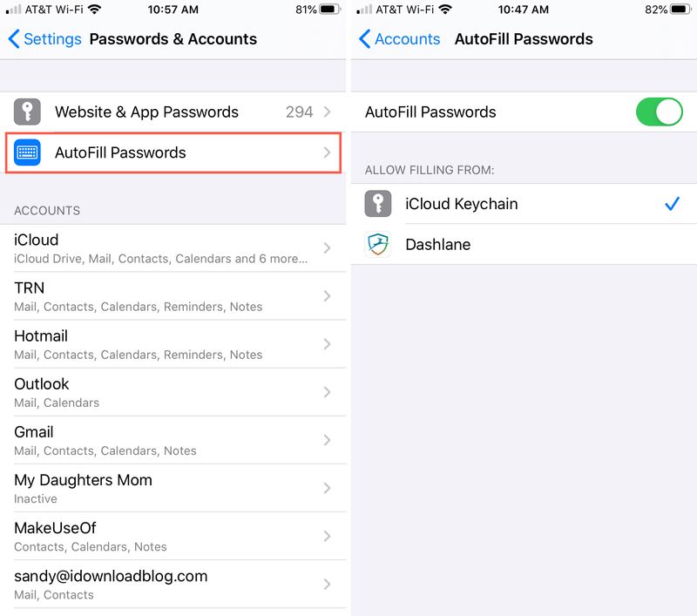The width and height of the screenshot is (697, 616).
Task: Tap the key icon beside Website & App Passwords
Action: tap(27, 112)
